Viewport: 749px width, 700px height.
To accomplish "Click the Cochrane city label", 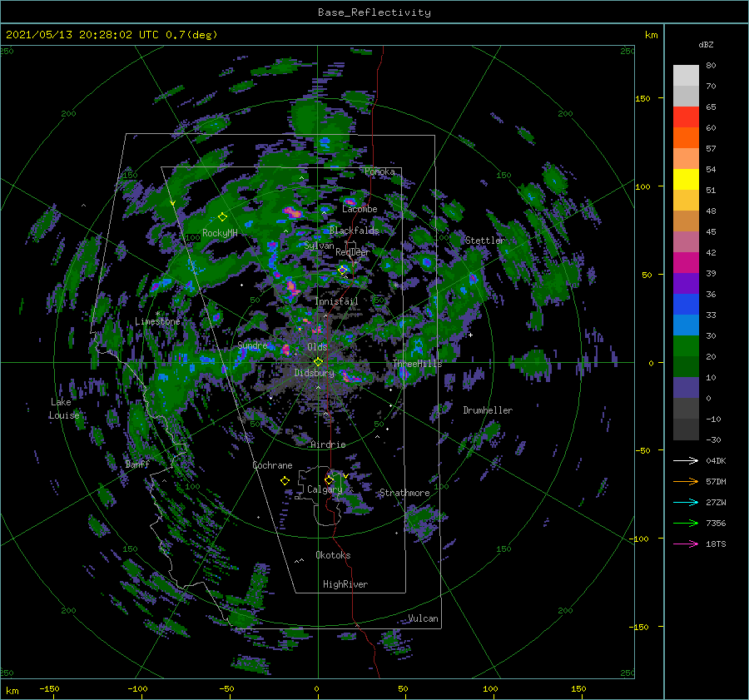I will 272,465.
